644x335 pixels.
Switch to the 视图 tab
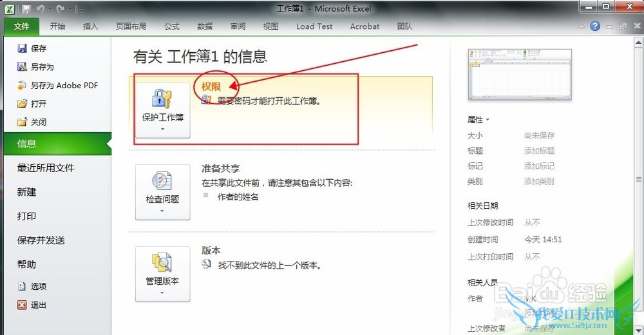270,26
